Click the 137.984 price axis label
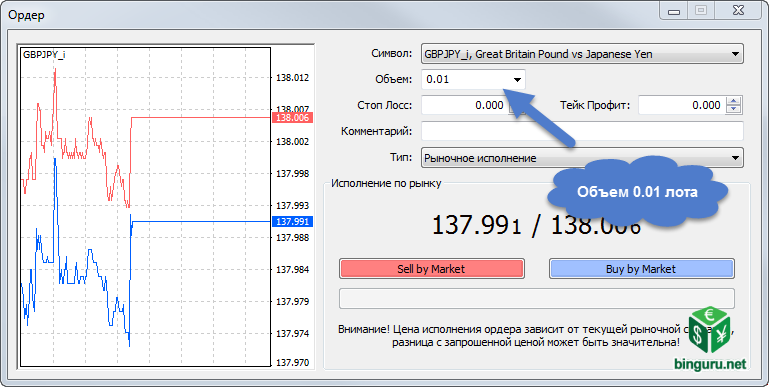The height and width of the screenshot is (387, 769). (x=293, y=270)
